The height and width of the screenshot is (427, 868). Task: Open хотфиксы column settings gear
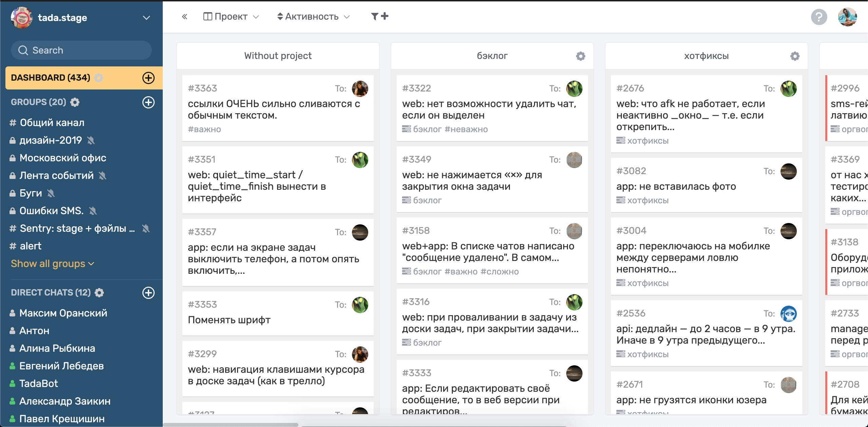795,56
